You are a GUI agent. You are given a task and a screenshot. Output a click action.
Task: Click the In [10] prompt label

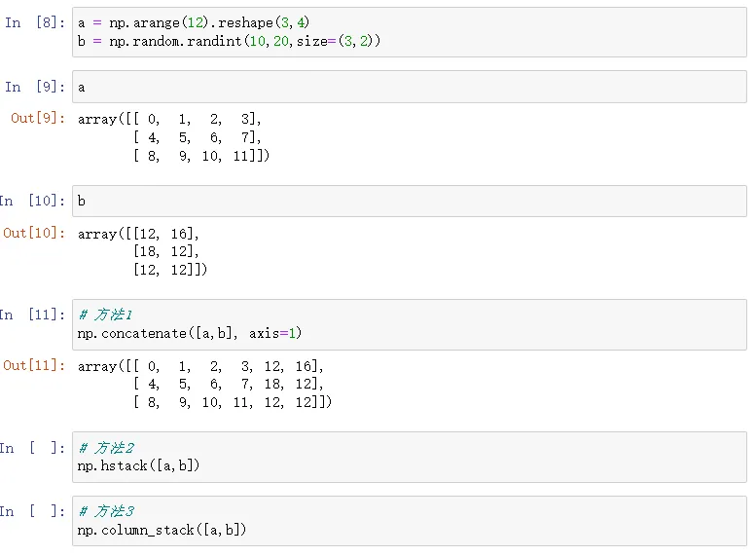point(33,201)
